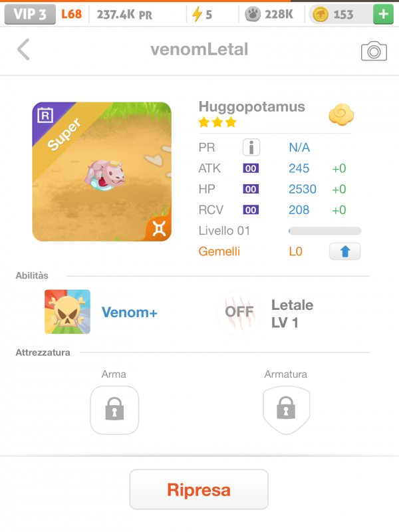The height and width of the screenshot is (532, 399).
Task: Tap the paw currency counter 228K
Action: [270, 14]
